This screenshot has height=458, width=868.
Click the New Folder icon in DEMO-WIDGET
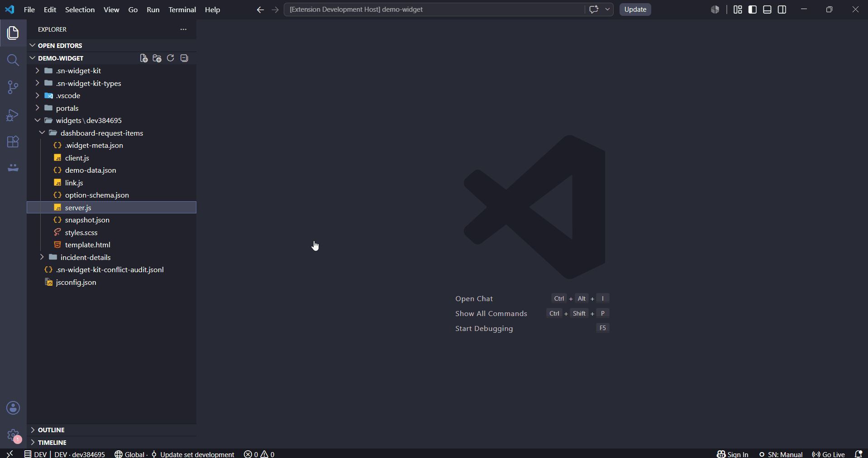157,58
